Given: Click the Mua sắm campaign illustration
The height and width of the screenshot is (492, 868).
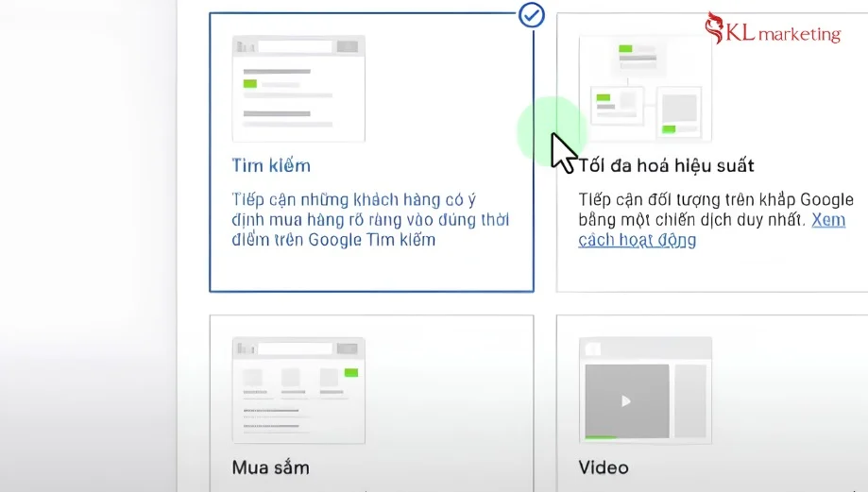Looking at the screenshot, I should pyautogui.click(x=298, y=390).
